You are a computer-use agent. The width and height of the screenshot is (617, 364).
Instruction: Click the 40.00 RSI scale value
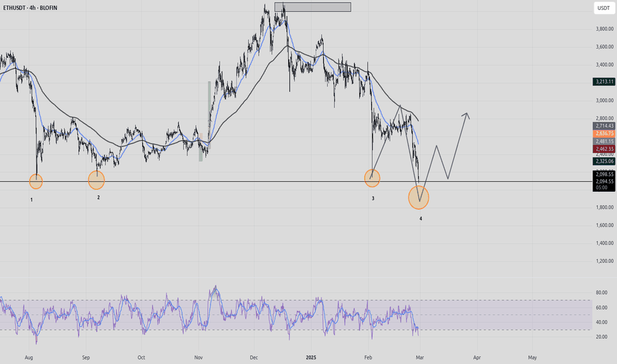(601, 322)
